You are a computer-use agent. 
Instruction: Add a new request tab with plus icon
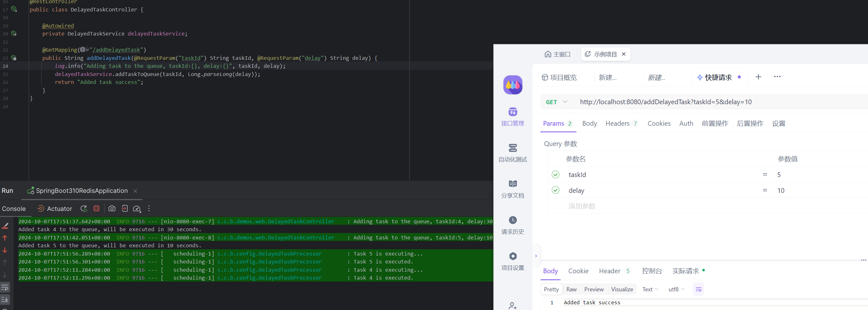[x=758, y=77]
